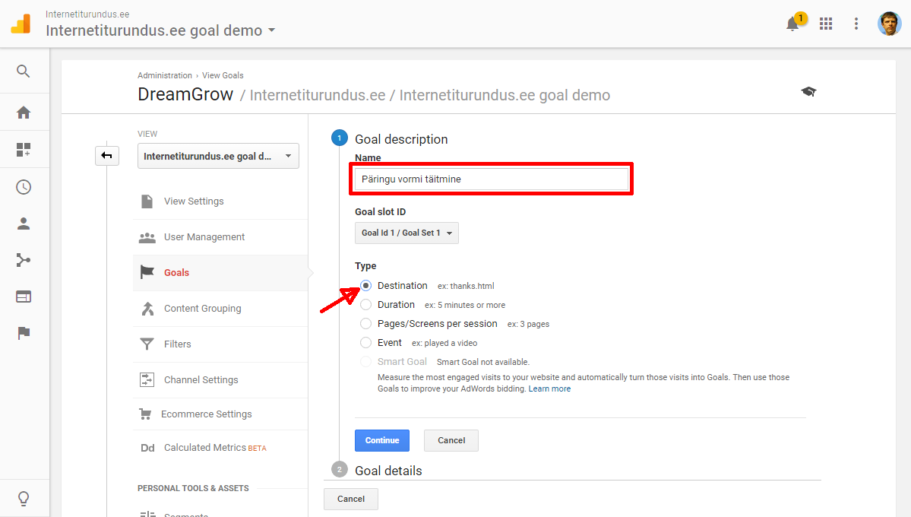The height and width of the screenshot is (517, 911).
Task: Click Cancel next to Continue
Action: (451, 440)
